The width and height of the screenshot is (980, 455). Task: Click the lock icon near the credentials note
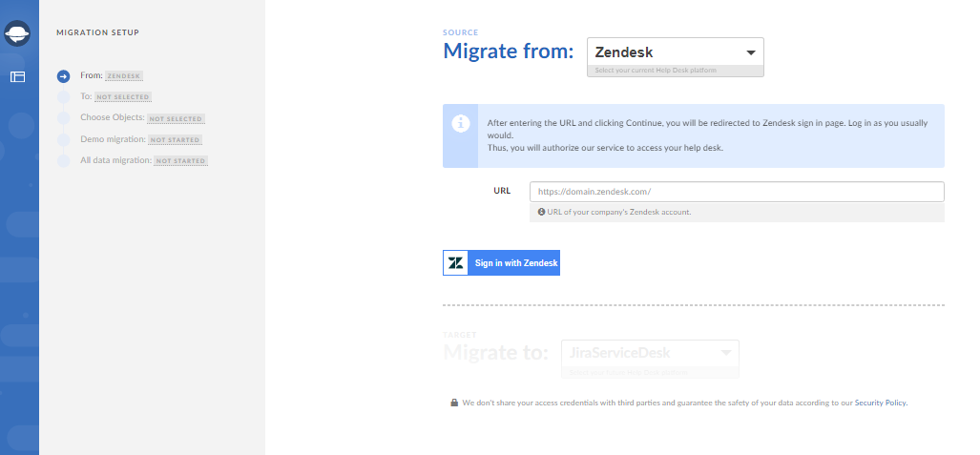click(x=454, y=403)
